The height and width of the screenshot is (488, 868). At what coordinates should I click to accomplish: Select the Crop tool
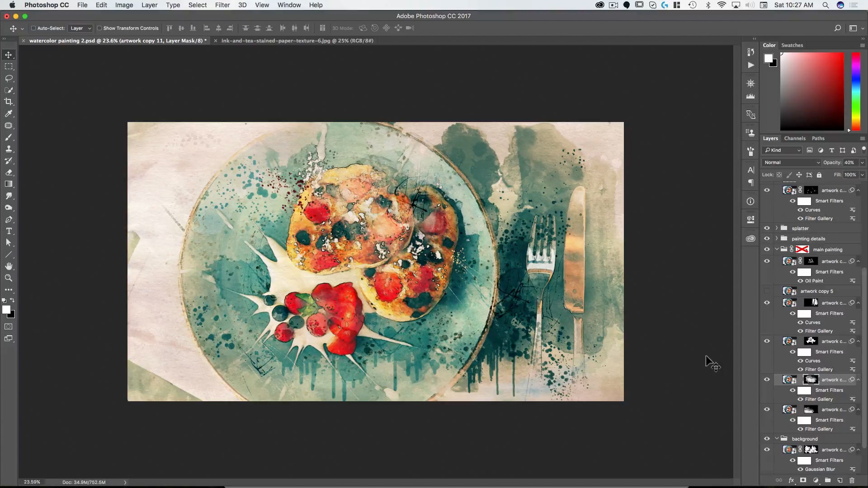(9, 102)
